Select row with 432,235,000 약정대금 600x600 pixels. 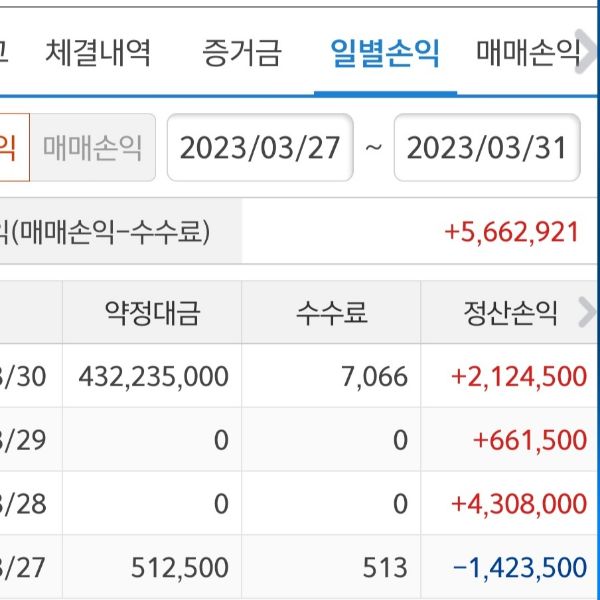[153, 377]
